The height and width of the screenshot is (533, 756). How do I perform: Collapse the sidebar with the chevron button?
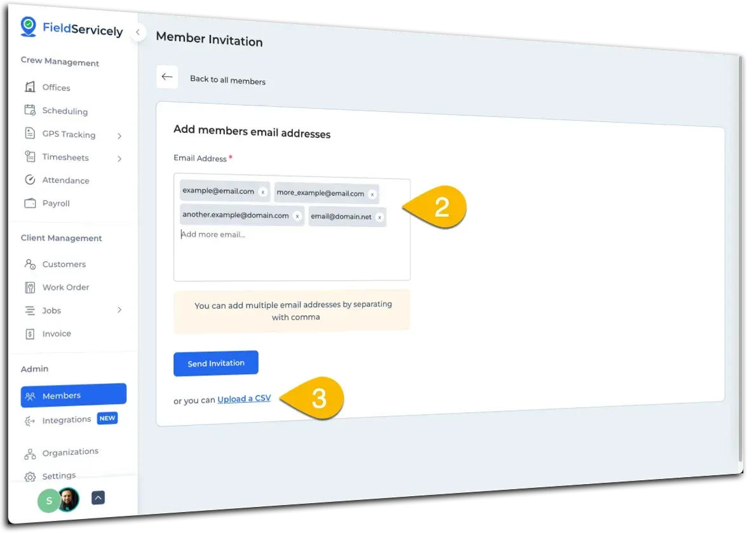click(x=138, y=32)
